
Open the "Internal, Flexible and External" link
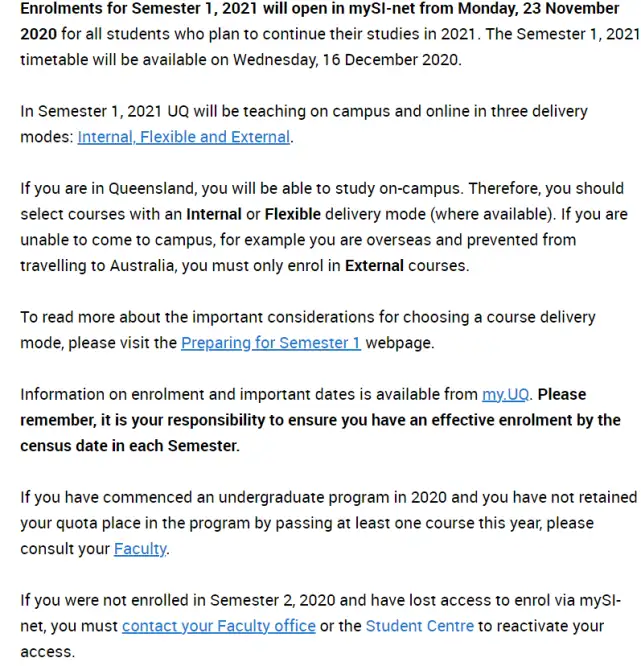[184, 137]
